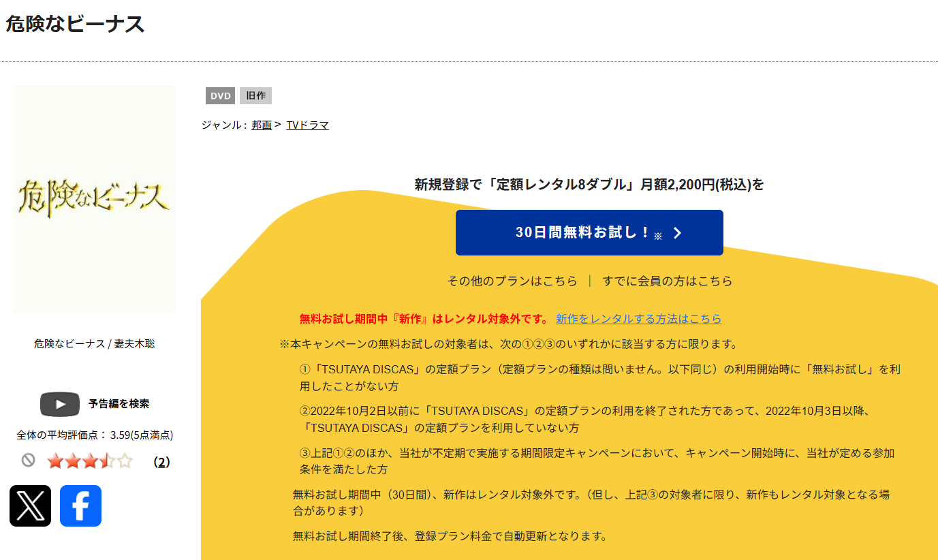Open その他のプランはこちら link

[512, 281]
